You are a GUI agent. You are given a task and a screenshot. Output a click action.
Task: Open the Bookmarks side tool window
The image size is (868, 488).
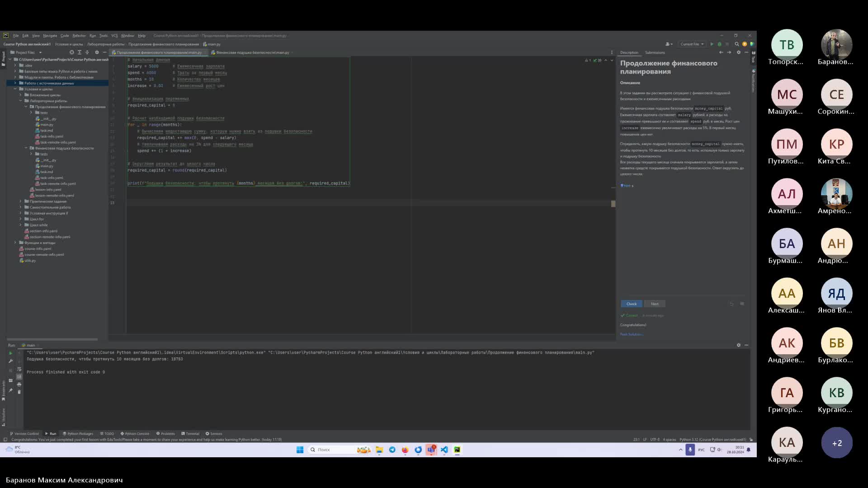(3, 391)
